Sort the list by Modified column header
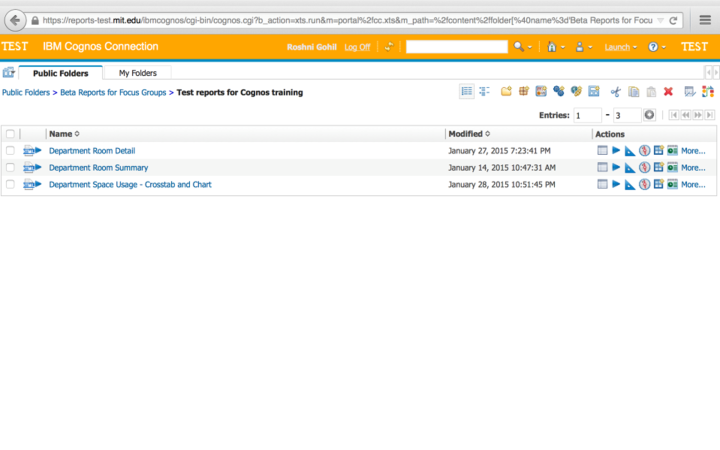This screenshot has width=720, height=450. click(468, 134)
